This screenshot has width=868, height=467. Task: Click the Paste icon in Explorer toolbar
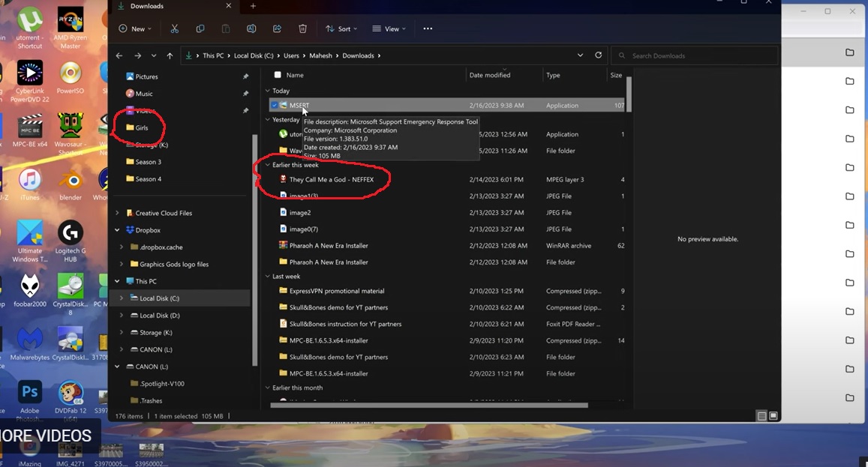226,28
